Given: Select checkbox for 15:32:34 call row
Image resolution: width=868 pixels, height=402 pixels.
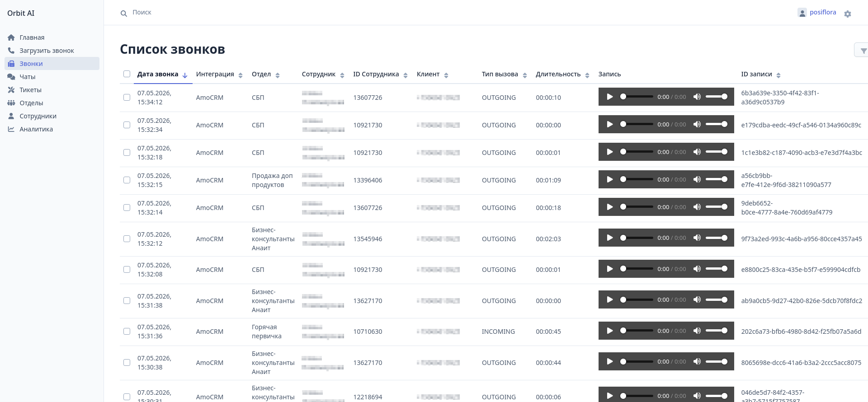Looking at the screenshot, I should pos(127,125).
